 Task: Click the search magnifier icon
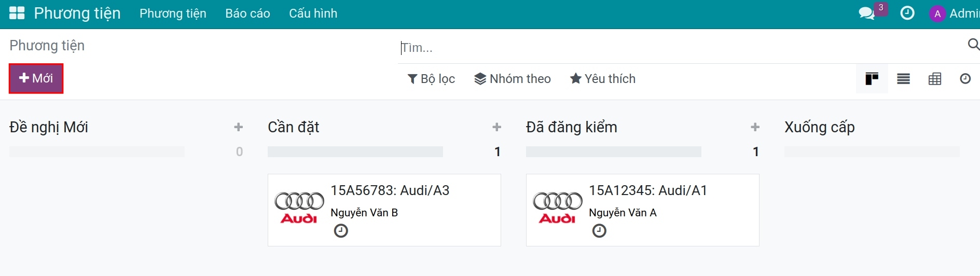[974, 45]
